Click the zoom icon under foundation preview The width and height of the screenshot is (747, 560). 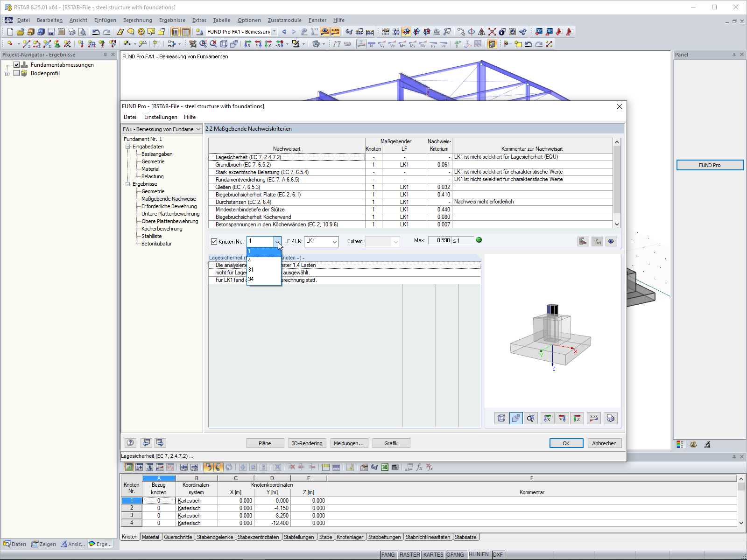[531, 418]
